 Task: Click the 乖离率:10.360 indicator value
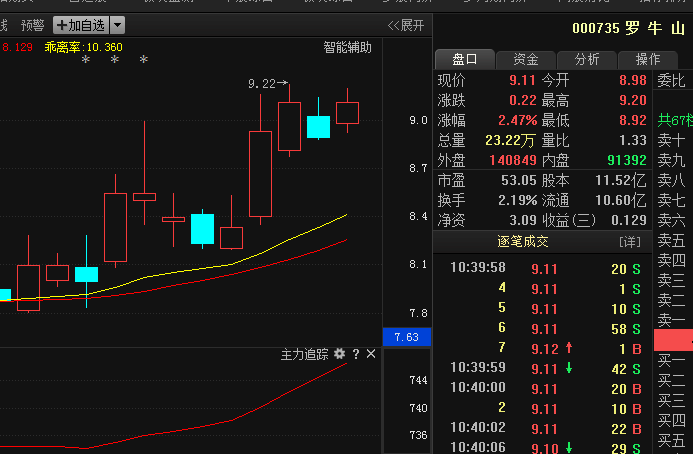coord(84,47)
